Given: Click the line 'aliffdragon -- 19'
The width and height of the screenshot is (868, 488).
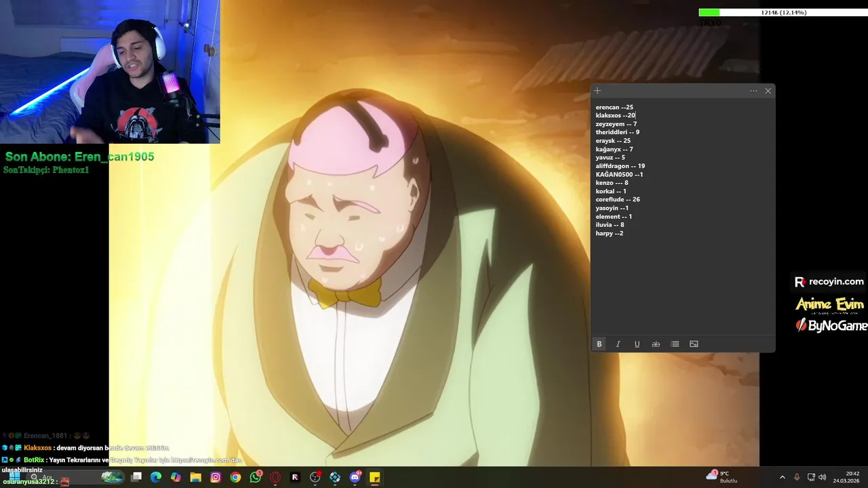Looking at the screenshot, I should 620,166.
